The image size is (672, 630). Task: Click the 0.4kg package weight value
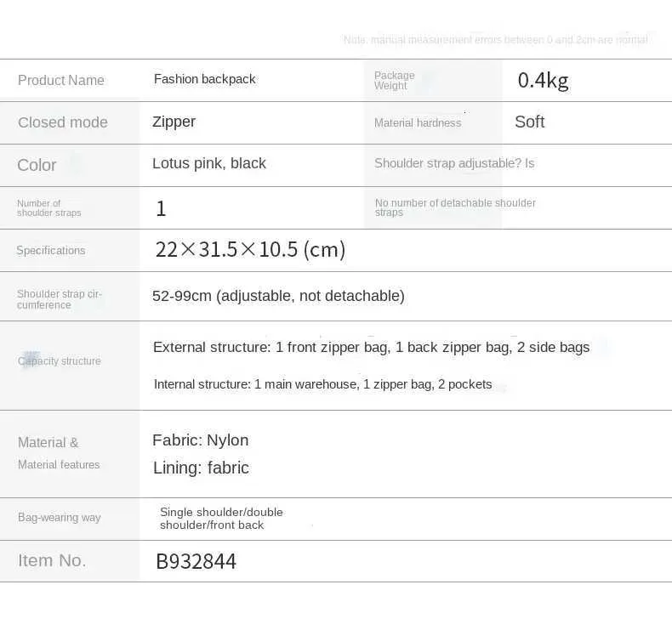(x=543, y=81)
